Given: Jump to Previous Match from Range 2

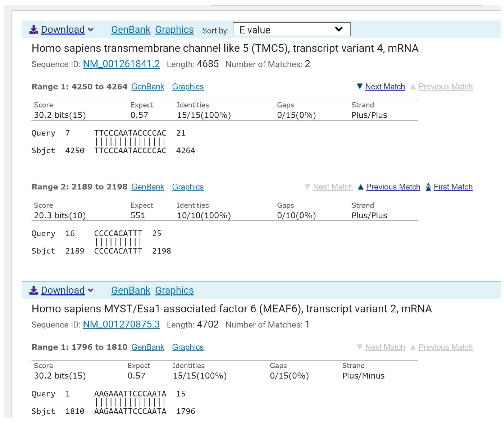Looking at the screenshot, I should 393,187.
